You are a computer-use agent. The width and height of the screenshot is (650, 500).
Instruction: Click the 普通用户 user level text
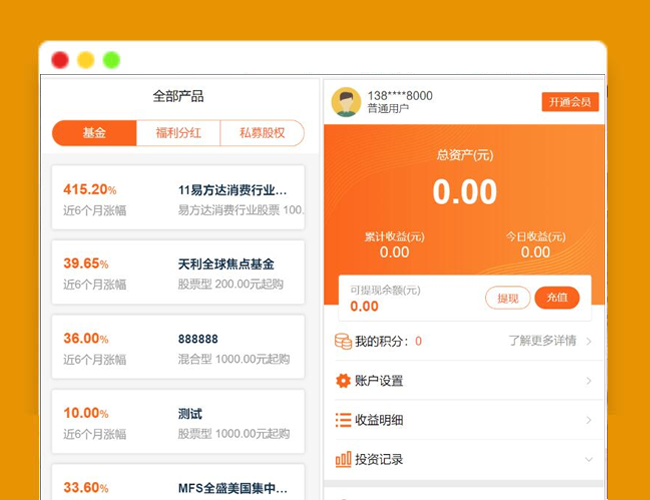pyautogui.click(x=388, y=109)
